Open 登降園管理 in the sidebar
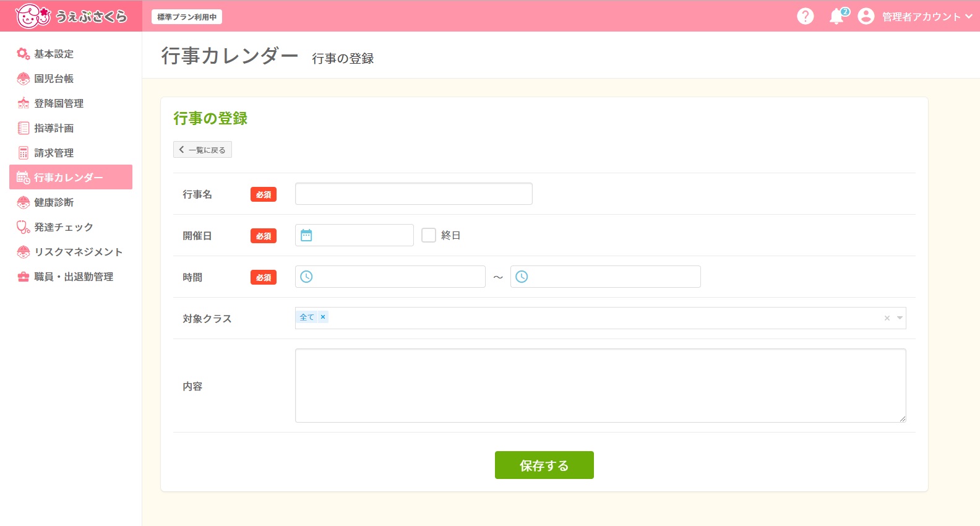Screen dimensions: 980x526 (x=71, y=103)
